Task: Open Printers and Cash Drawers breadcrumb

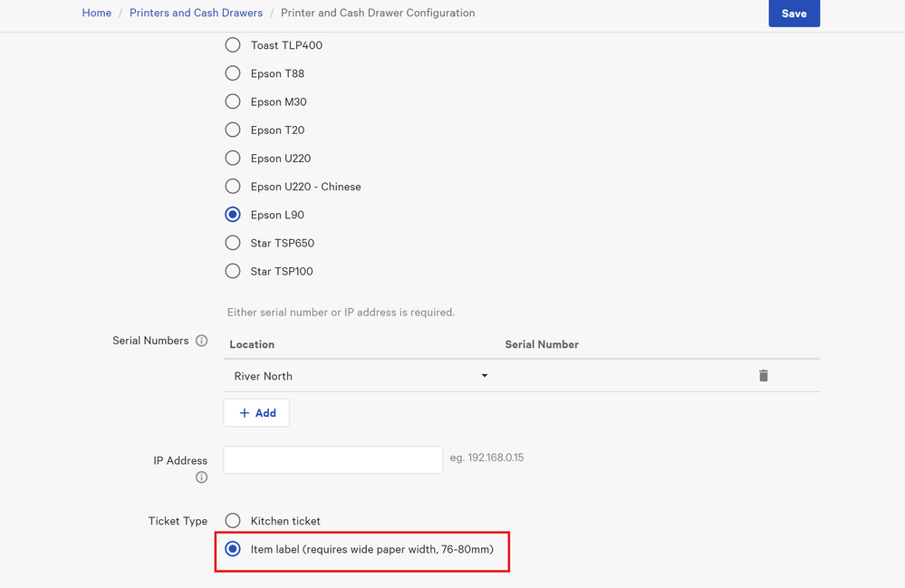Action: point(196,14)
